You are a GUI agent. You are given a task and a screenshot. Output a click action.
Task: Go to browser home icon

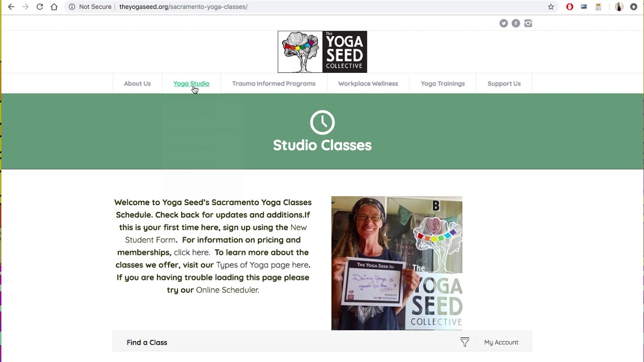(54, 7)
